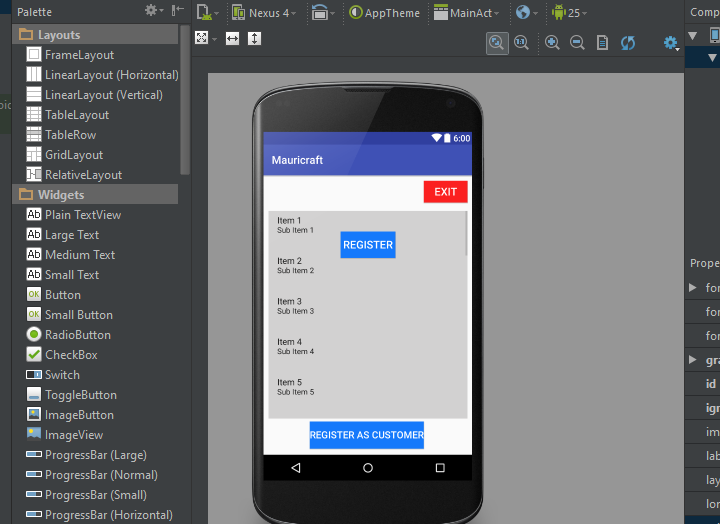Click the zoom in magnifier icon

coord(552,42)
